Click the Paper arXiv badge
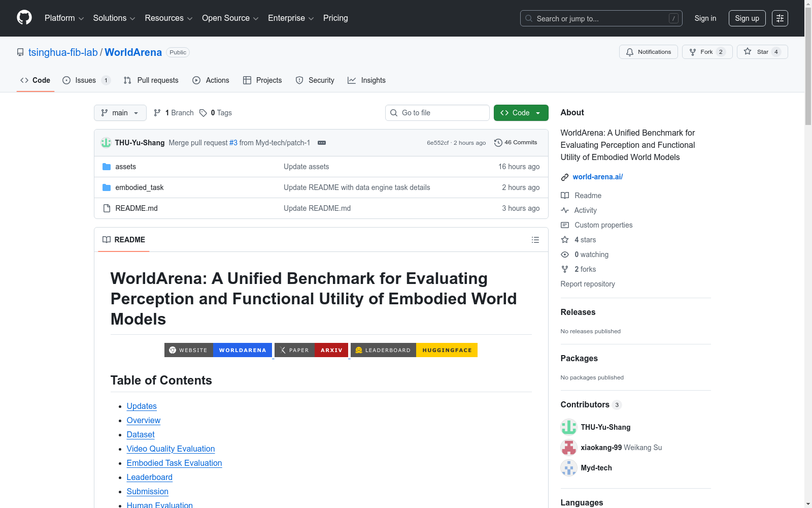The height and width of the screenshot is (508, 812). pyautogui.click(x=311, y=350)
